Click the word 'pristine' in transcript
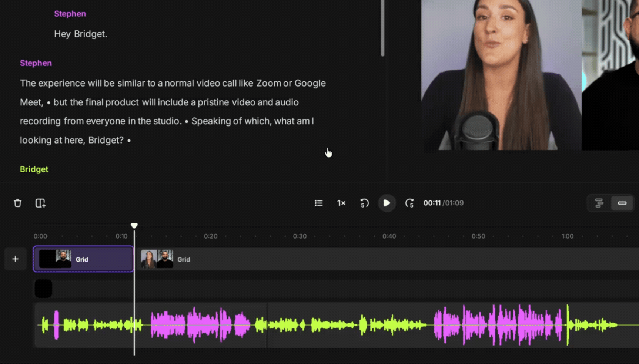 coord(213,102)
